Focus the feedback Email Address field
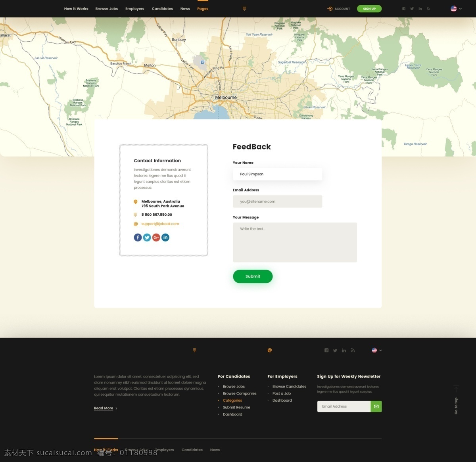 coord(278,201)
